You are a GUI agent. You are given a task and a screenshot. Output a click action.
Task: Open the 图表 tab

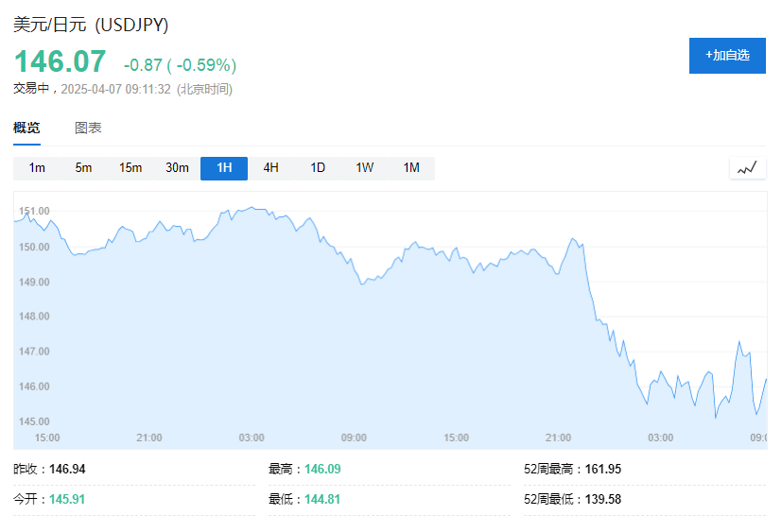(x=88, y=128)
